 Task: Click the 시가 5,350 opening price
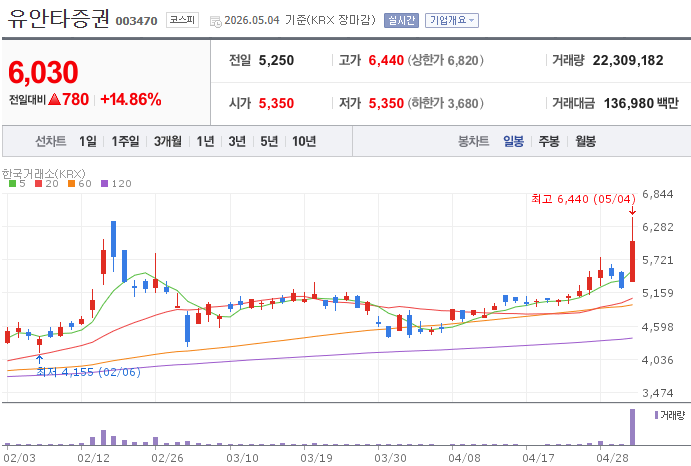pos(276,104)
